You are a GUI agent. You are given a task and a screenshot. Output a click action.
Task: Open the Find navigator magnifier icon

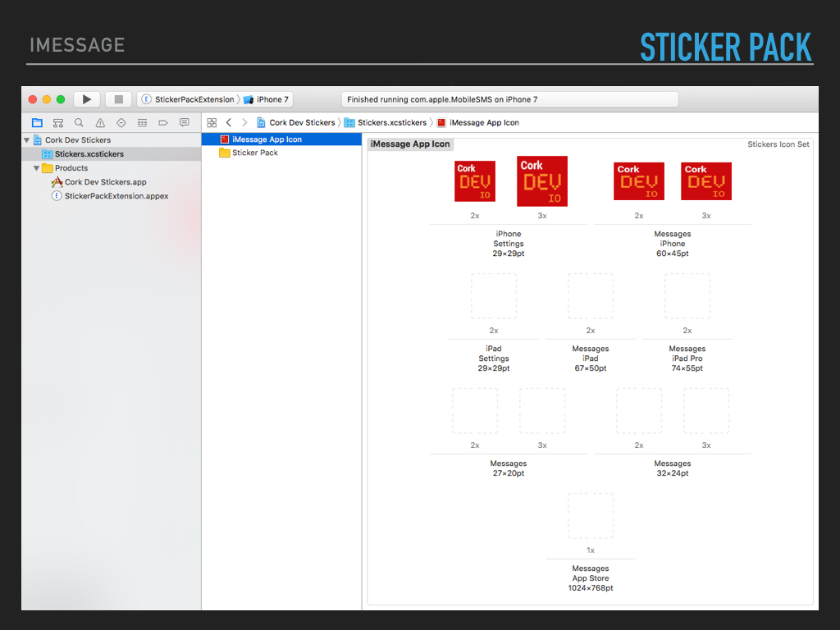coord(79,123)
